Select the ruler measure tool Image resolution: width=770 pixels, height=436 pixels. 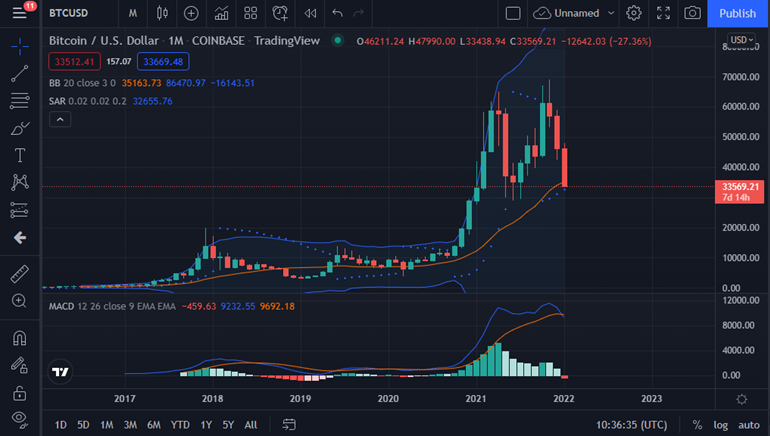point(20,274)
